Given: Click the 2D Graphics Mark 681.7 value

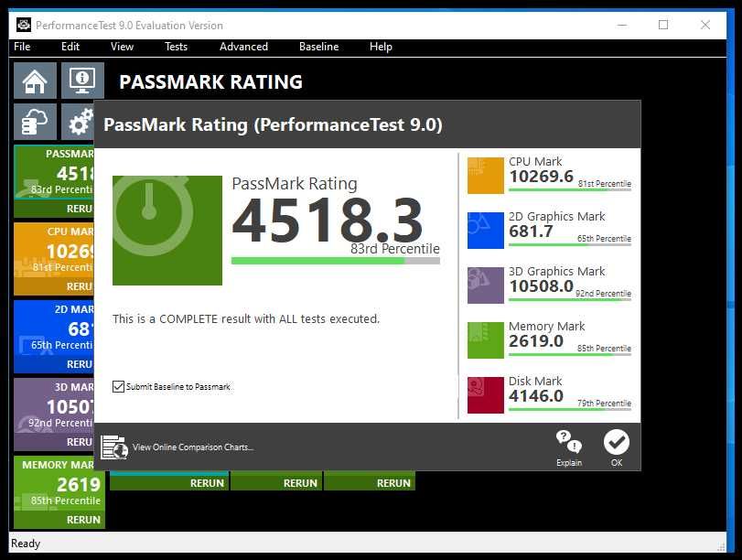Looking at the screenshot, I should (531, 232).
